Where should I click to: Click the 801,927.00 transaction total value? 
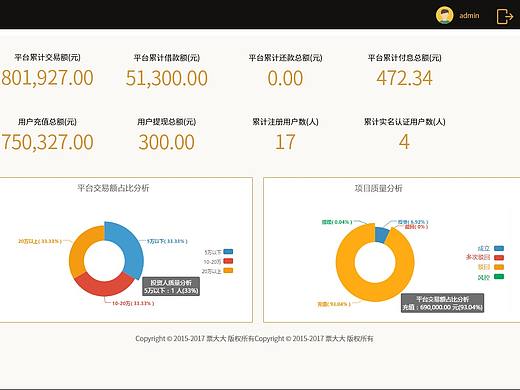pyautogui.click(x=47, y=78)
